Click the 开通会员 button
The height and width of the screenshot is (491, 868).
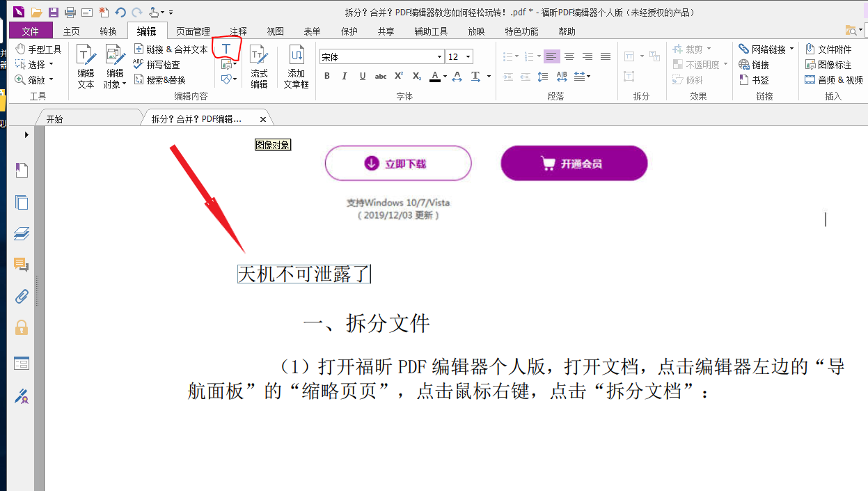coord(574,164)
